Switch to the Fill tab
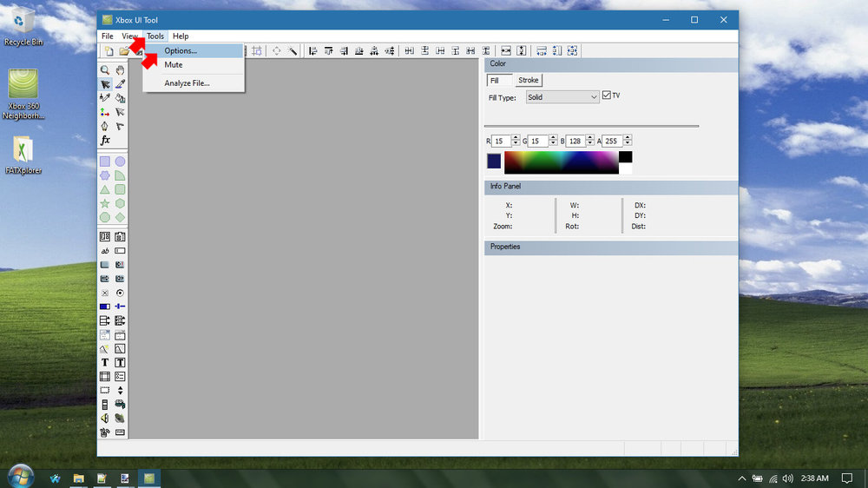The width and height of the screenshot is (868, 488). 499,80
